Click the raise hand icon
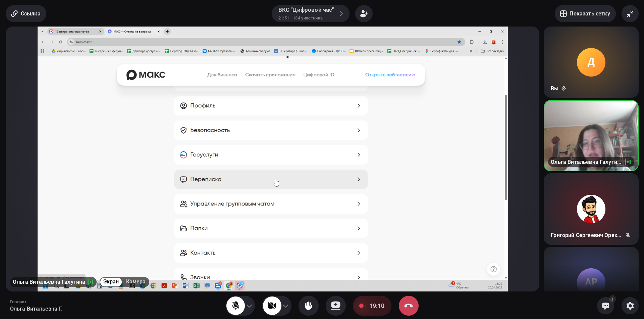 [308, 306]
